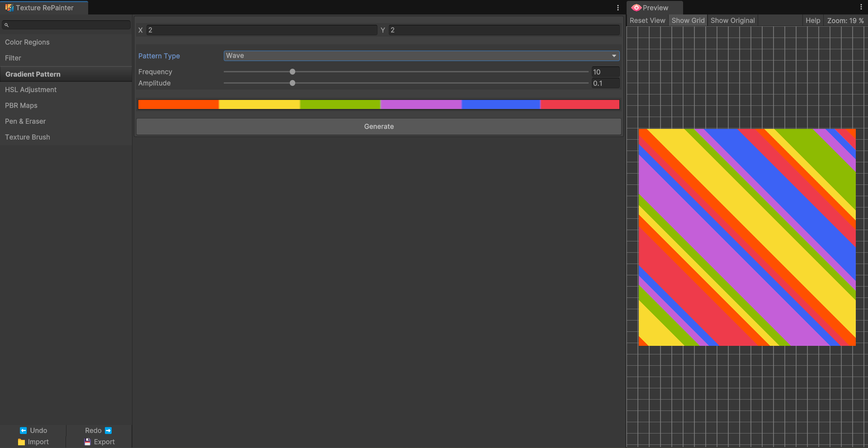Reset the preview view
The width and height of the screenshot is (868, 448).
point(647,20)
